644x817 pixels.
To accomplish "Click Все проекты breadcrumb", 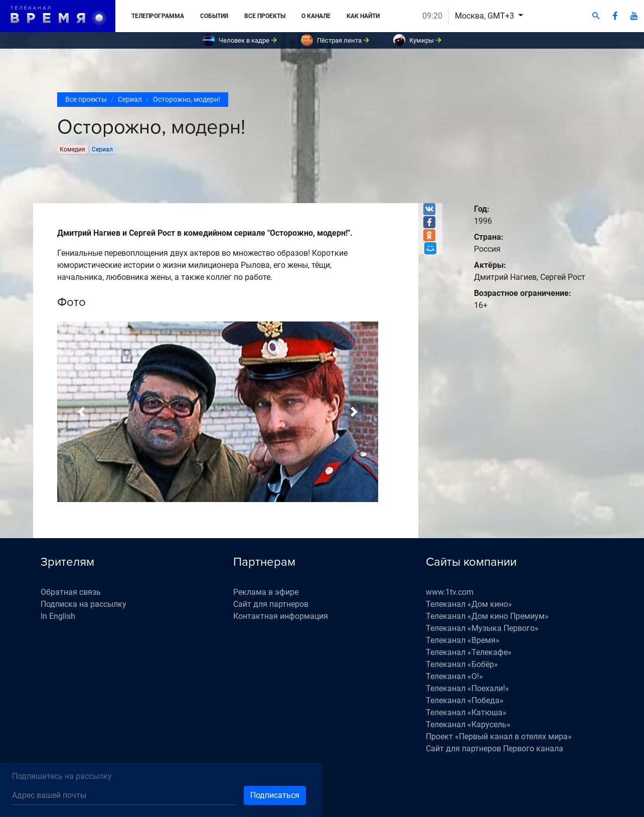I will point(86,99).
